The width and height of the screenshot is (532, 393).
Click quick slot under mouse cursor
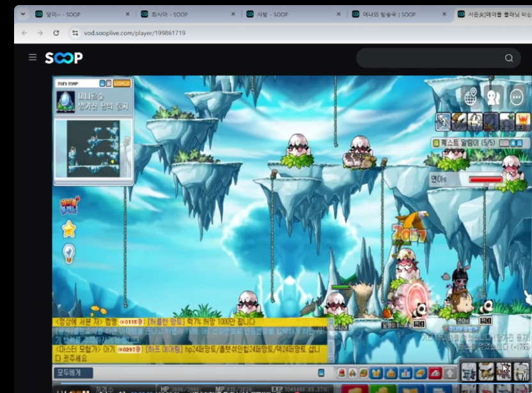point(503,371)
